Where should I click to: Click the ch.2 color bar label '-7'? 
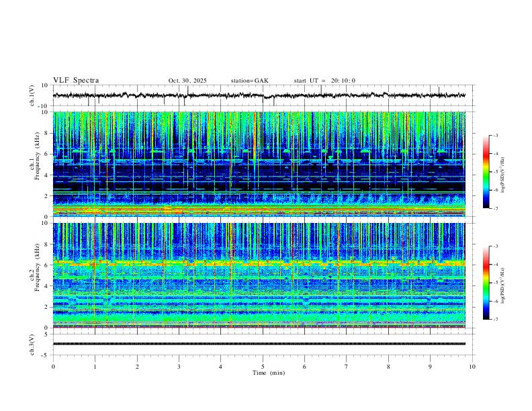coord(496,319)
